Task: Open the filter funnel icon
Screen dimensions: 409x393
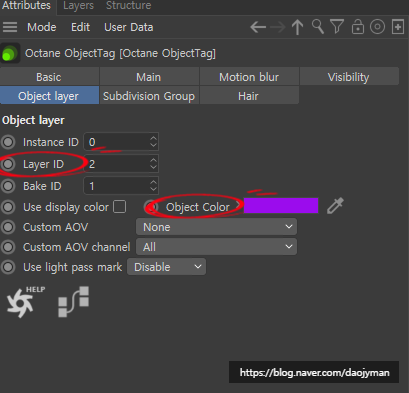Action: click(337, 27)
